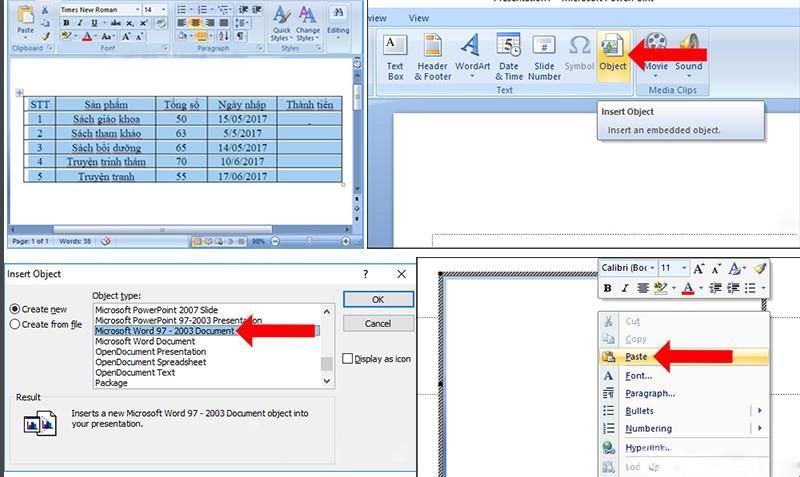Open the Calibri font dropdown in mini toolbar
The height and width of the screenshot is (477, 800).
pyautogui.click(x=653, y=268)
